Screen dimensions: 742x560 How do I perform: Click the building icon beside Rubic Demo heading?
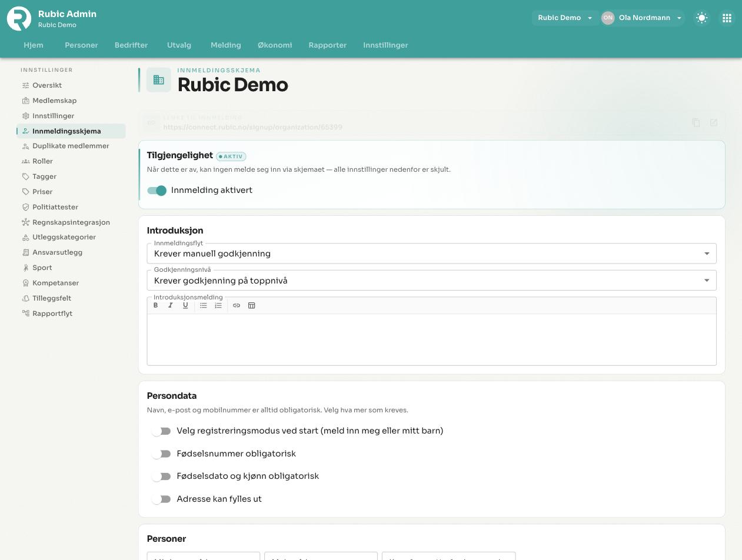click(x=159, y=80)
